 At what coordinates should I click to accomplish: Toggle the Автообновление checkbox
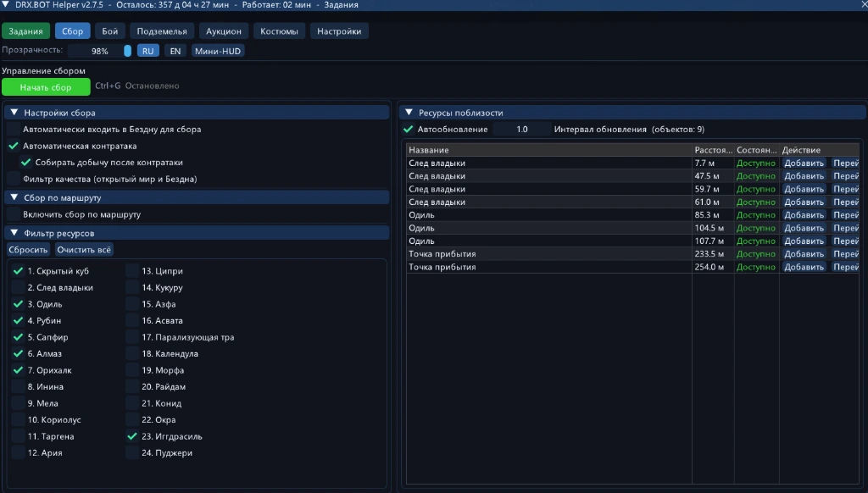[409, 130]
